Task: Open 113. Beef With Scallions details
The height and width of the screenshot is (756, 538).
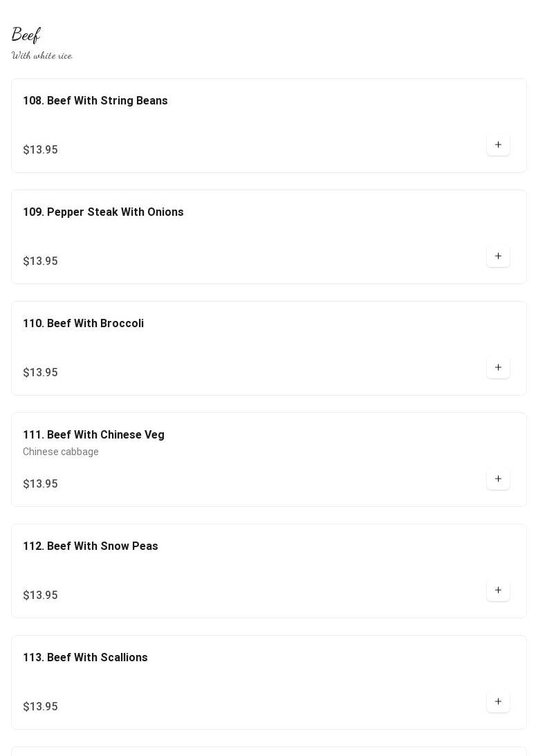Action: (x=85, y=658)
